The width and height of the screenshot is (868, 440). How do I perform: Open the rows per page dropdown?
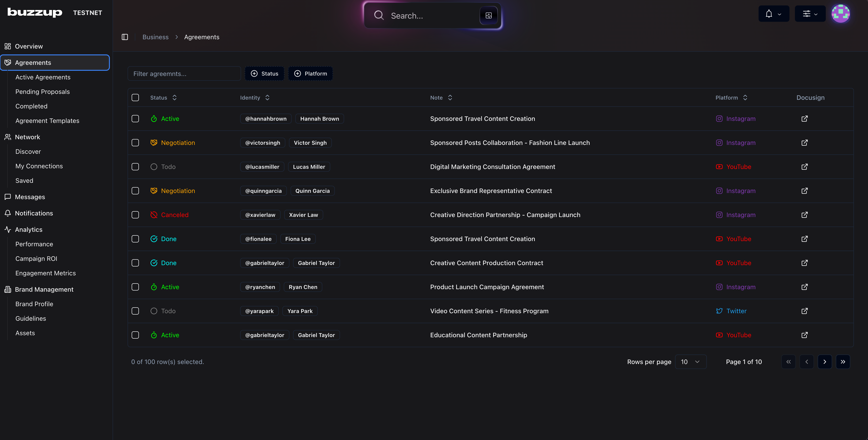click(690, 362)
